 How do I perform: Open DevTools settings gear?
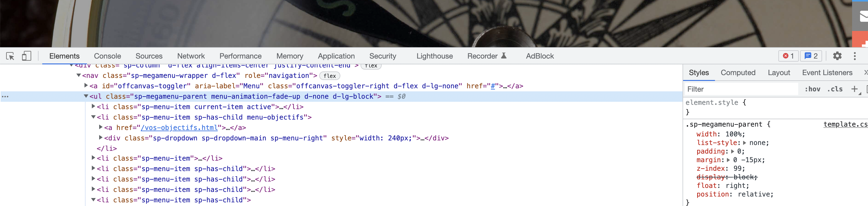[x=837, y=56]
